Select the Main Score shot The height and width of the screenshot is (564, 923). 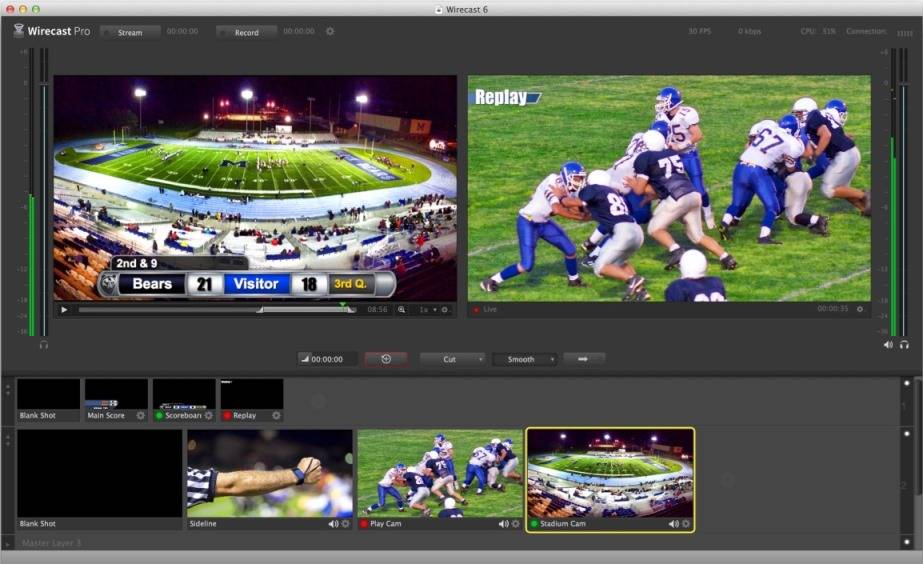point(116,394)
